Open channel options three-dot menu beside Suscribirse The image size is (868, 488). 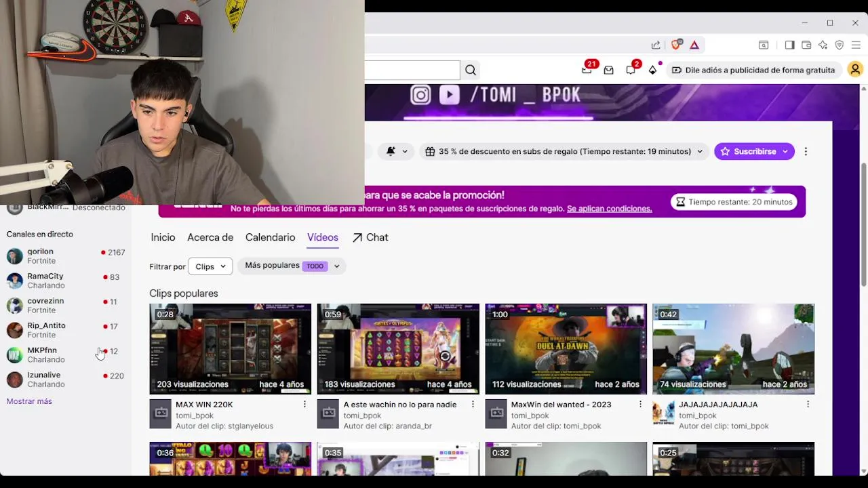point(806,151)
